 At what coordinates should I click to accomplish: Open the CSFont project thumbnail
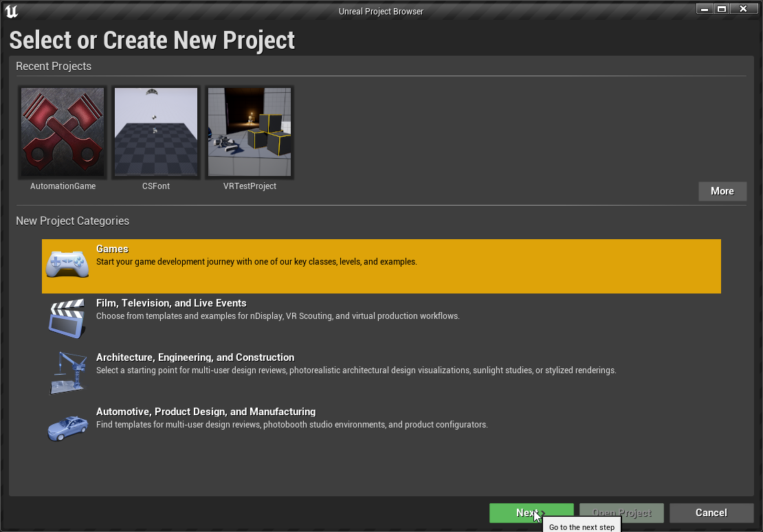click(156, 132)
